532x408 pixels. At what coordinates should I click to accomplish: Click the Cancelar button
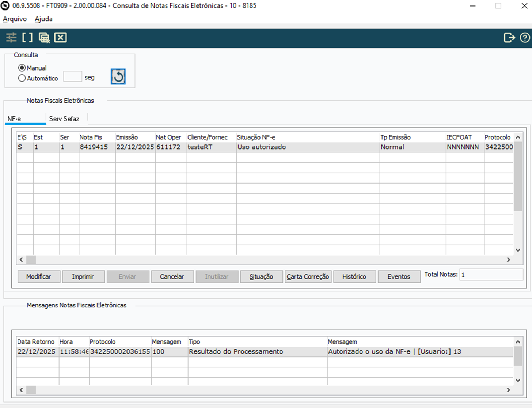[172, 276]
